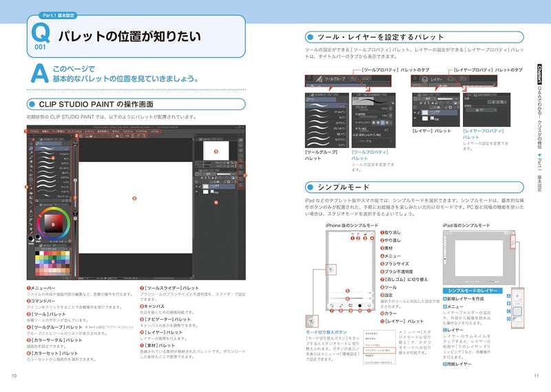Click the レイヤー tab in the enlarged layer title bar
Image resolution: width=551 pixels, height=392 pixels.
(433, 79)
